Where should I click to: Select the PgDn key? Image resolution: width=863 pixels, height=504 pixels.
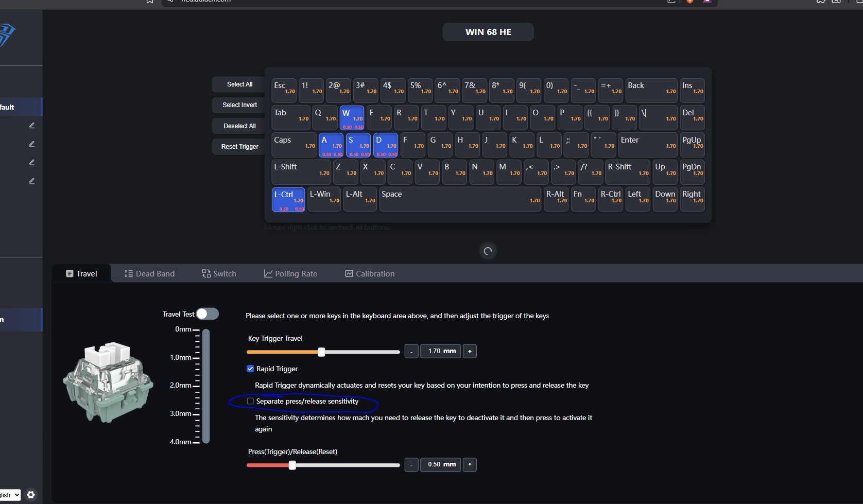[x=693, y=172]
